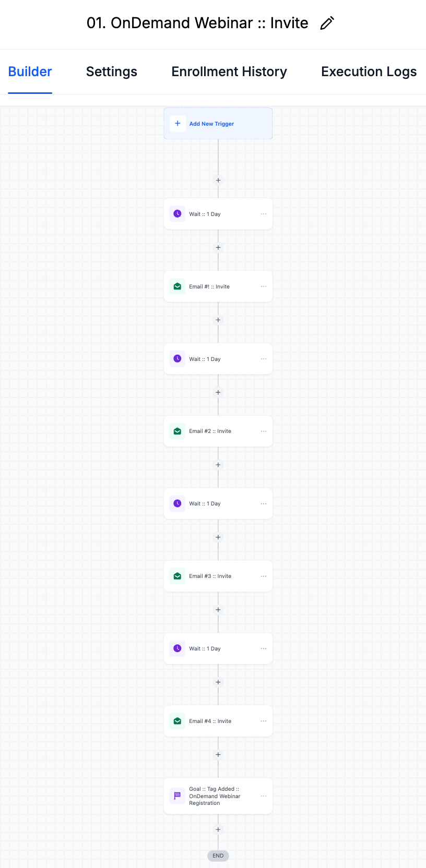The image size is (426, 868).
Task: Click the envelope icon on Email #3 :: Invite
Action: pos(177,576)
